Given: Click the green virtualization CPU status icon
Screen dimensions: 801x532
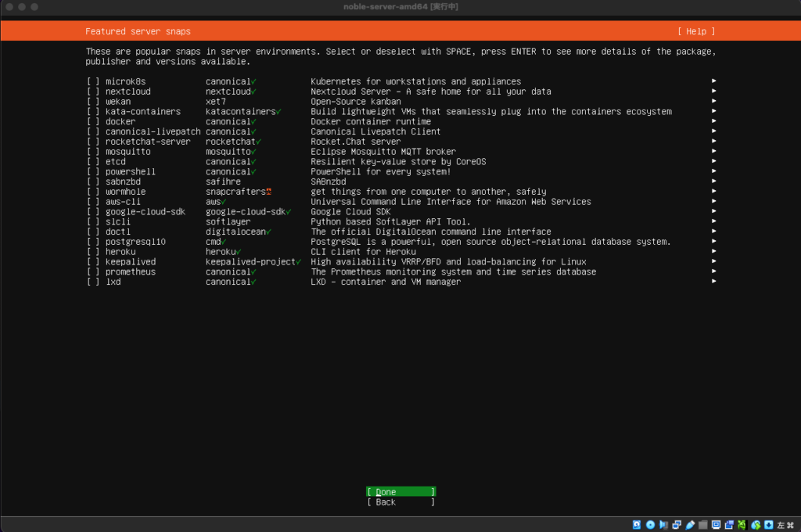Looking at the screenshot, I should (x=742, y=525).
